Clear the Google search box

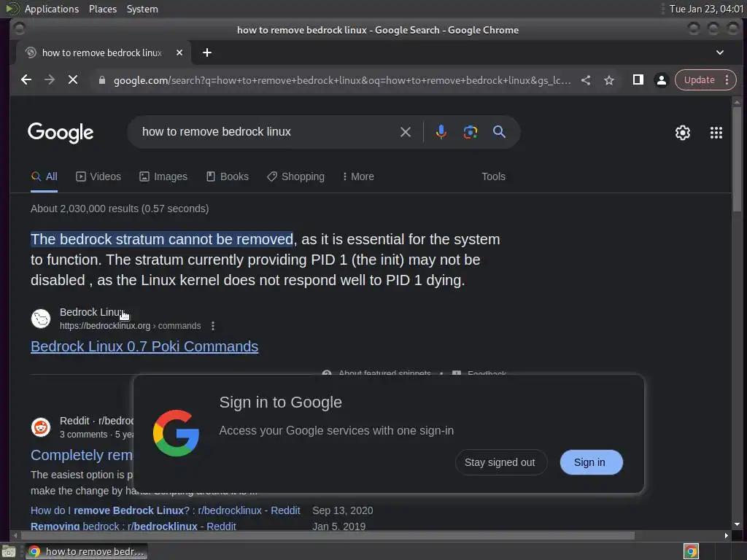[x=406, y=132]
